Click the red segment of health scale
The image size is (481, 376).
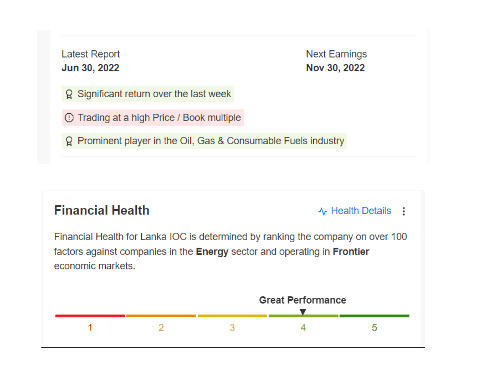pos(90,316)
